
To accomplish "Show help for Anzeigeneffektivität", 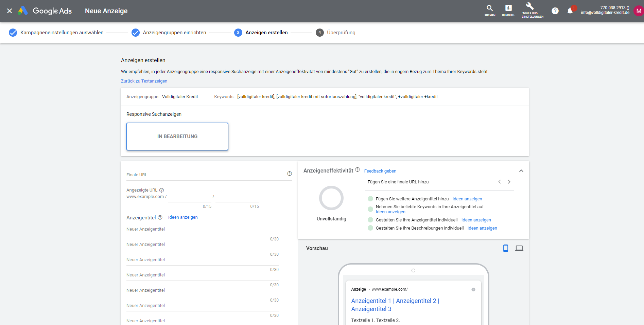I will (x=358, y=170).
